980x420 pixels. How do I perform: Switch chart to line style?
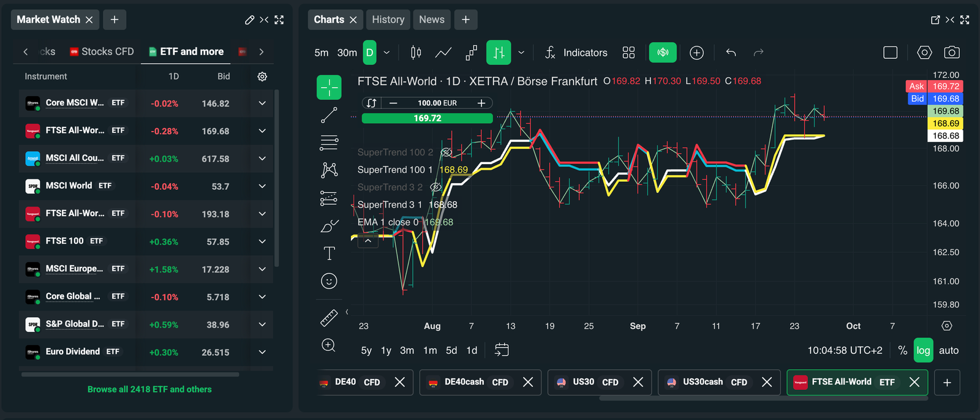click(x=443, y=53)
